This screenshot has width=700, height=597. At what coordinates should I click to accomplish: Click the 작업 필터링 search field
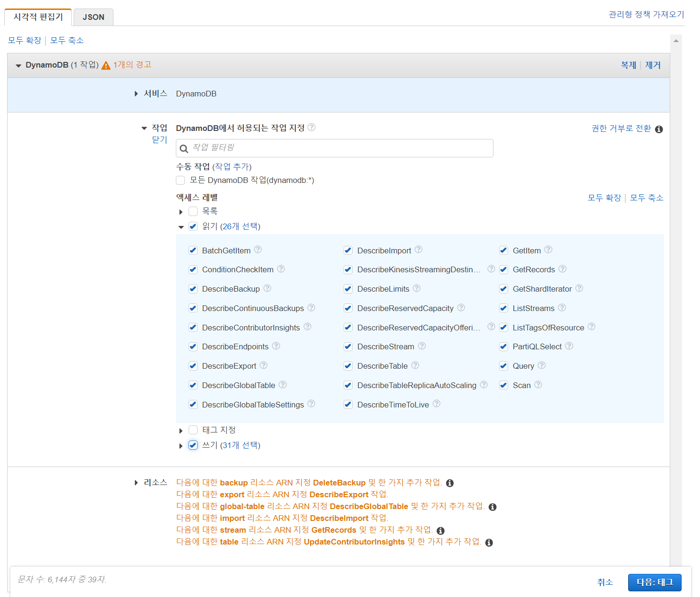(335, 148)
